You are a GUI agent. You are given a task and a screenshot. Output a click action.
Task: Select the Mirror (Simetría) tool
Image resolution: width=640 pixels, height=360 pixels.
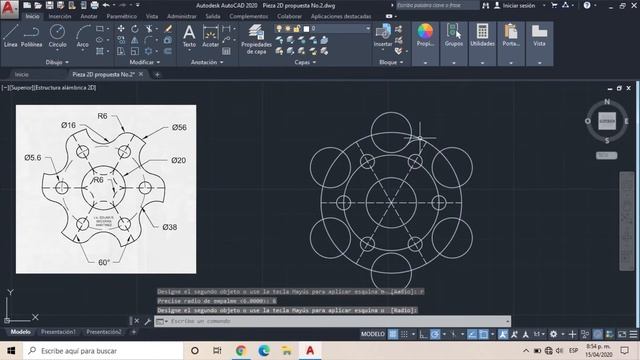[135, 40]
